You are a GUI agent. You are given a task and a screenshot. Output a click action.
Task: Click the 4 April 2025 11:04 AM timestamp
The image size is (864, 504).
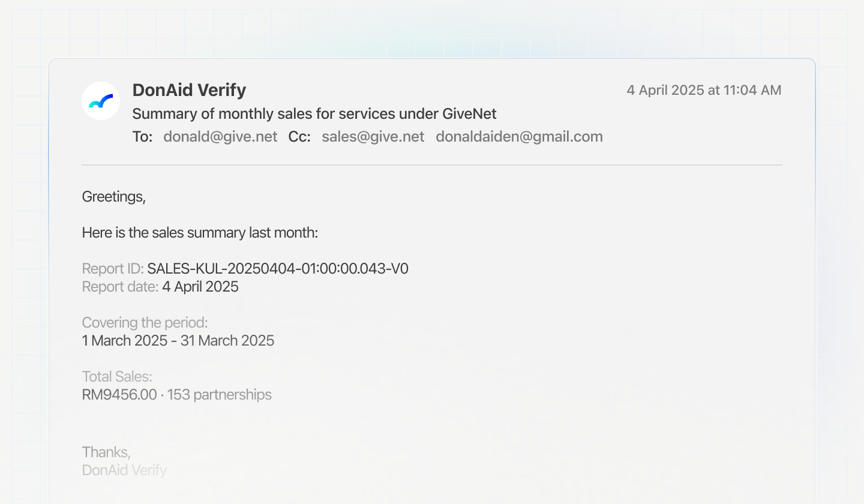704,90
